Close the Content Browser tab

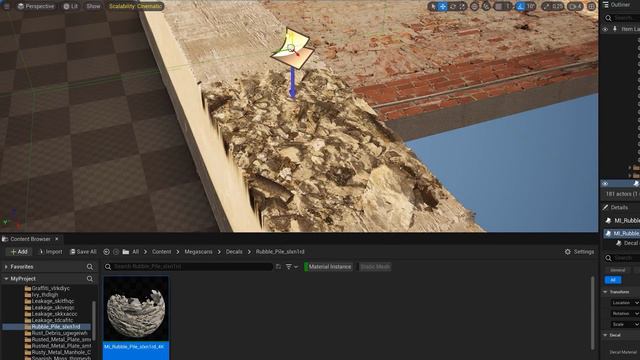(57, 239)
